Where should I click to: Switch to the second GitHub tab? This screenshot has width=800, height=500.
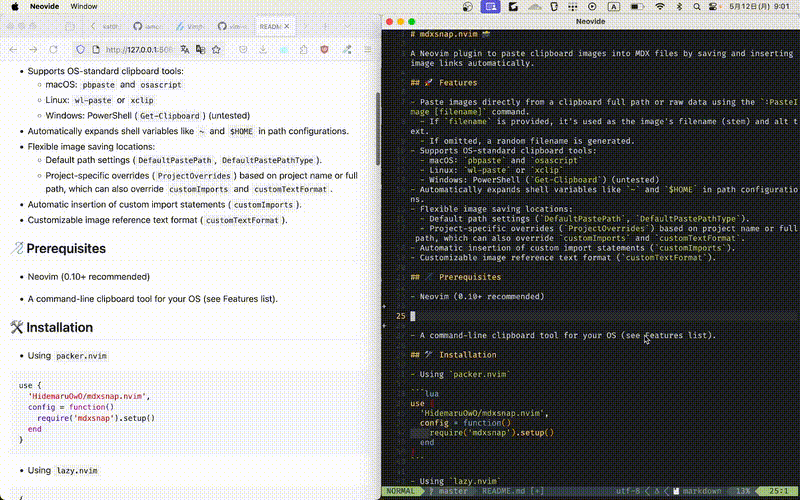click(x=232, y=27)
